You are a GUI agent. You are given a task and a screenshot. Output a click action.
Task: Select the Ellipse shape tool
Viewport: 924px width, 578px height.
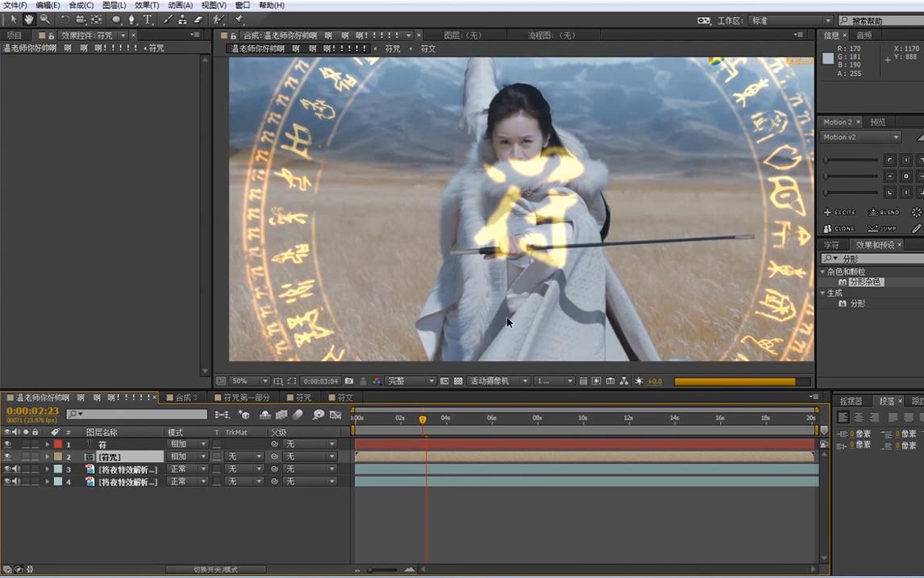[x=116, y=19]
